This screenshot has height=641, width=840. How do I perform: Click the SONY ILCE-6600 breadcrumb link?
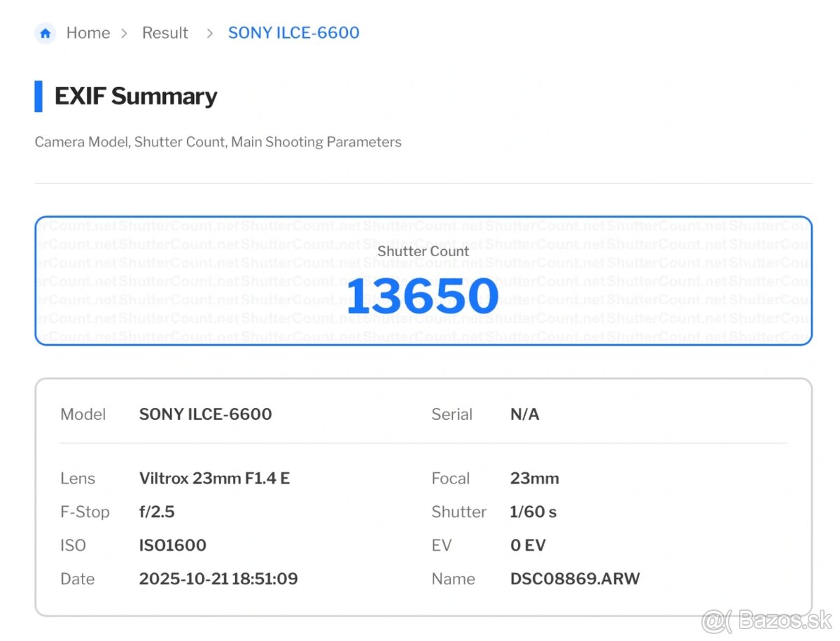(293, 32)
